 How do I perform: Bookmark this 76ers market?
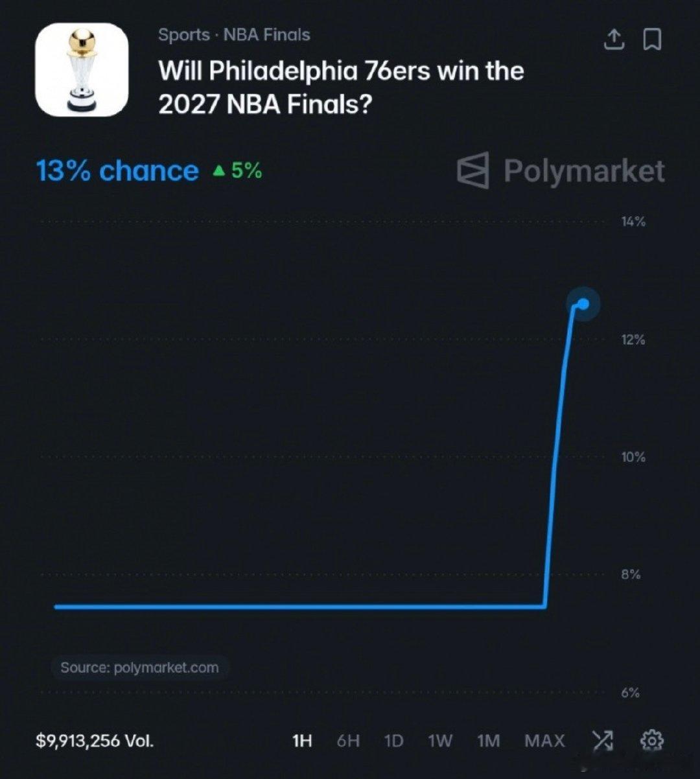[x=651, y=40]
